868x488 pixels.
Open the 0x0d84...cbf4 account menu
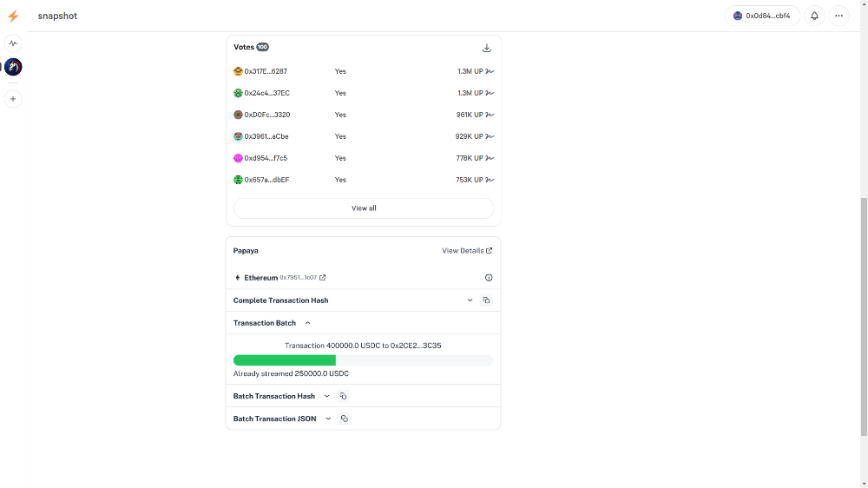762,16
